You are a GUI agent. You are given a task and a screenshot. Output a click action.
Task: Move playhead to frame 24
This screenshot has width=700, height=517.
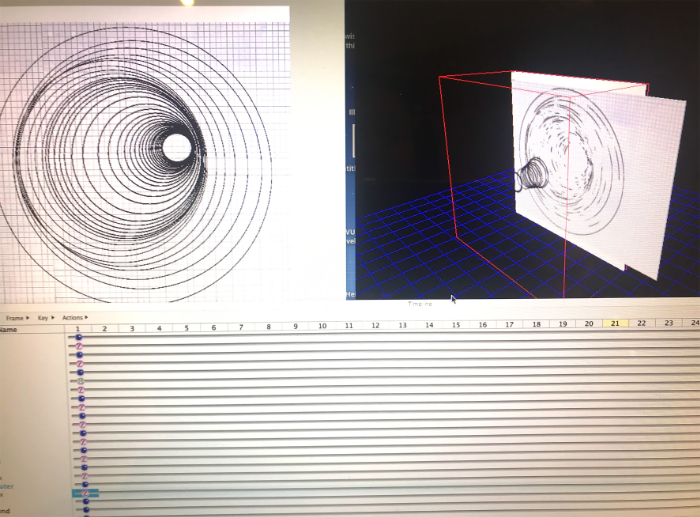(693, 324)
